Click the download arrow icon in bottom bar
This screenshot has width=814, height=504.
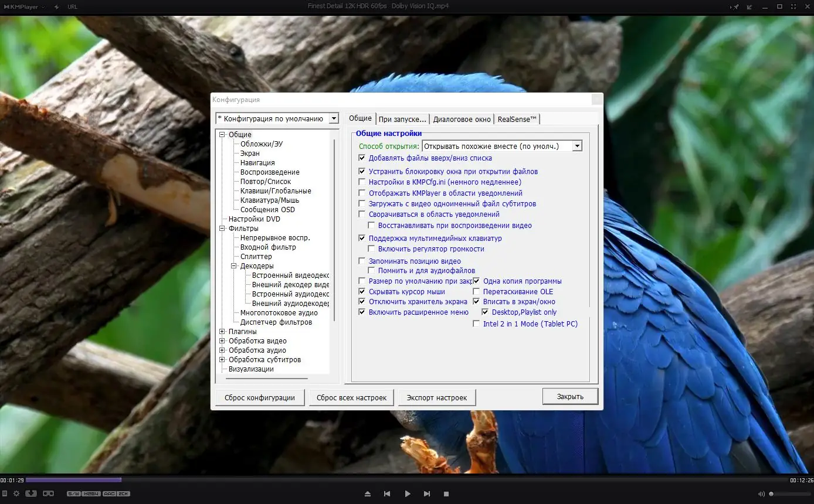pos(31,493)
